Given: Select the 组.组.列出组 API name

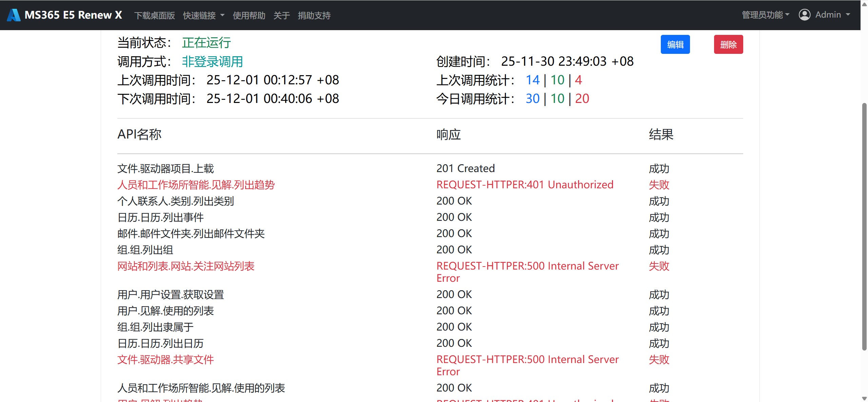Looking at the screenshot, I should click(x=145, y=250).
